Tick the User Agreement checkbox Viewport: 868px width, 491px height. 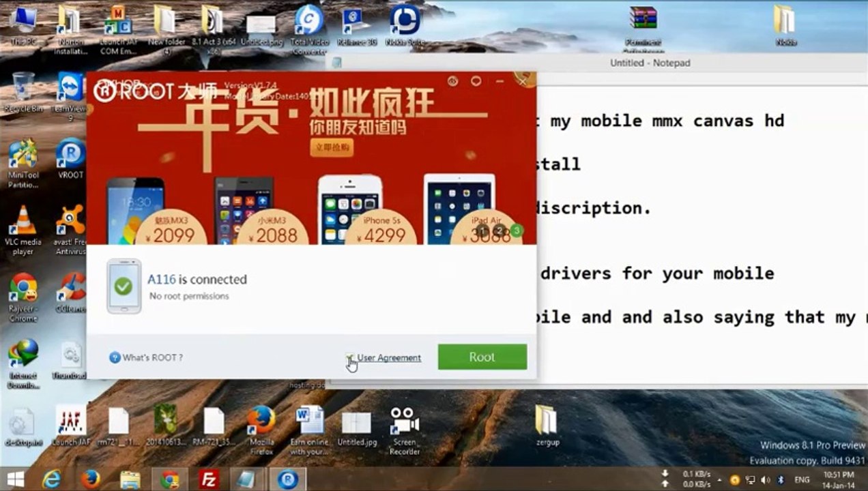(349, 357)
